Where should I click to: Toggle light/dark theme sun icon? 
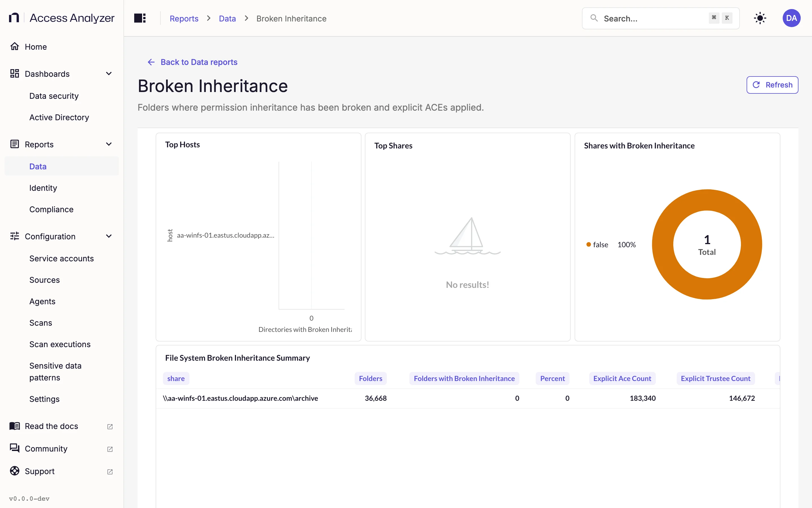pyautogui.click(x=760, y=18)
